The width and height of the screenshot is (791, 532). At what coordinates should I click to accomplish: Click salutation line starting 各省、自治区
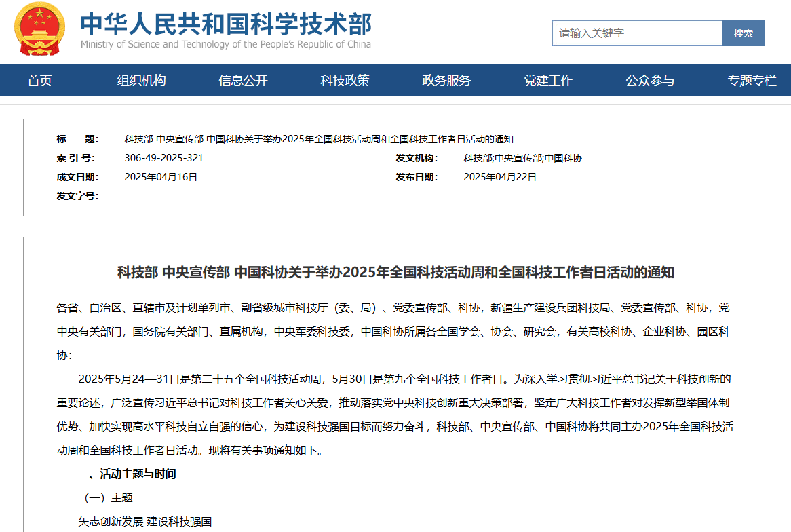click(393, 308)
